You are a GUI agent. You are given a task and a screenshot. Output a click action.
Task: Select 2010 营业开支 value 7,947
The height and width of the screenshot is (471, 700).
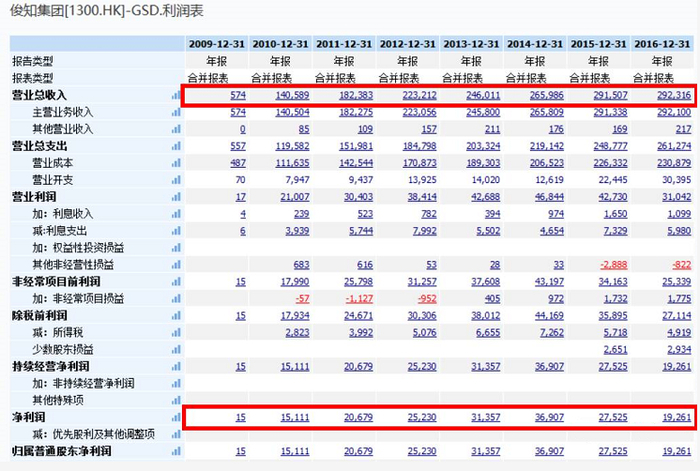tap(297, 180)
